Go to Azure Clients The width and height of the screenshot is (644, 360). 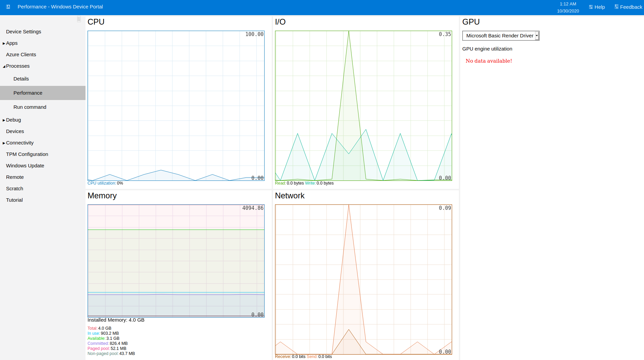[21, 55]
